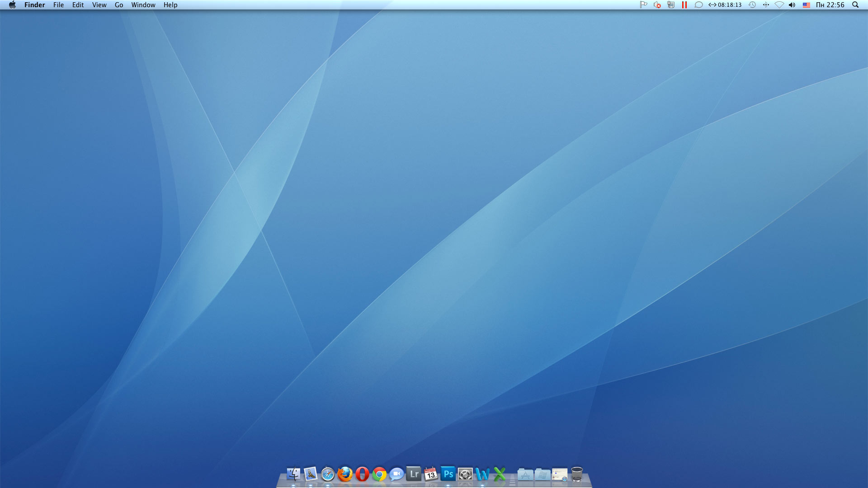Open the Time Machine status menu

752,5
